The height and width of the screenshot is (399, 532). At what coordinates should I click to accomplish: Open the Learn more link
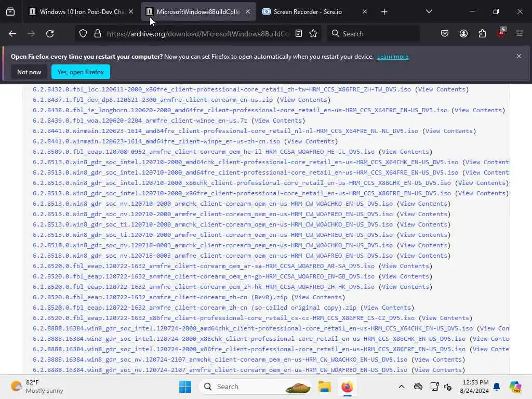click(x=393, y=57)
